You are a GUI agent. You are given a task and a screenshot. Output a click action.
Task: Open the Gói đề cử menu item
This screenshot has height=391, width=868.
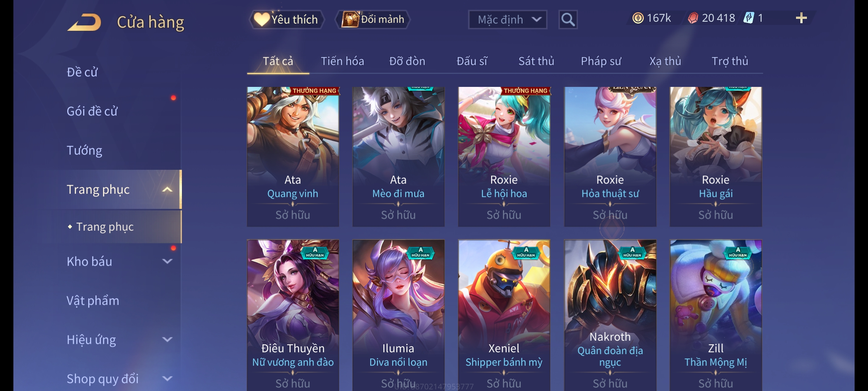click(92, 111)
